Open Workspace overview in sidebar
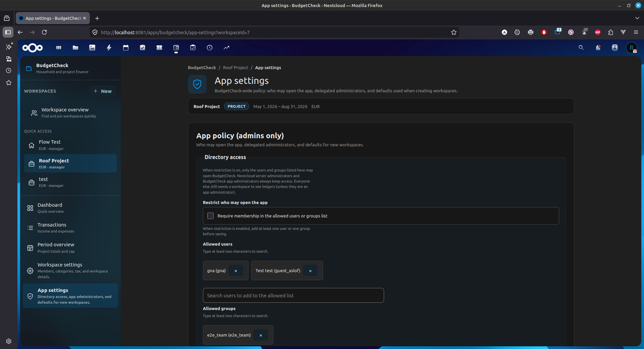644x349 pixels. (x=70, y=113)
